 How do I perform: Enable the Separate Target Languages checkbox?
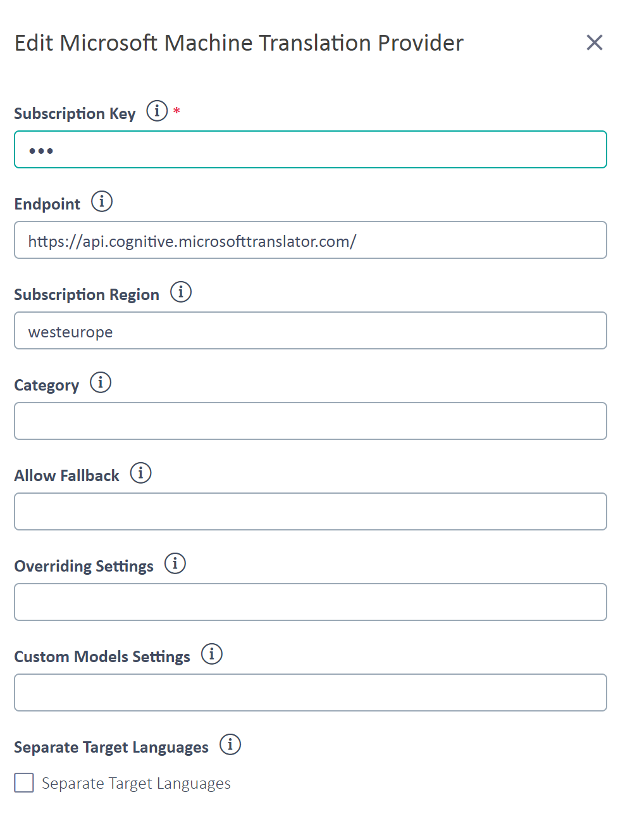coord(24,783)
